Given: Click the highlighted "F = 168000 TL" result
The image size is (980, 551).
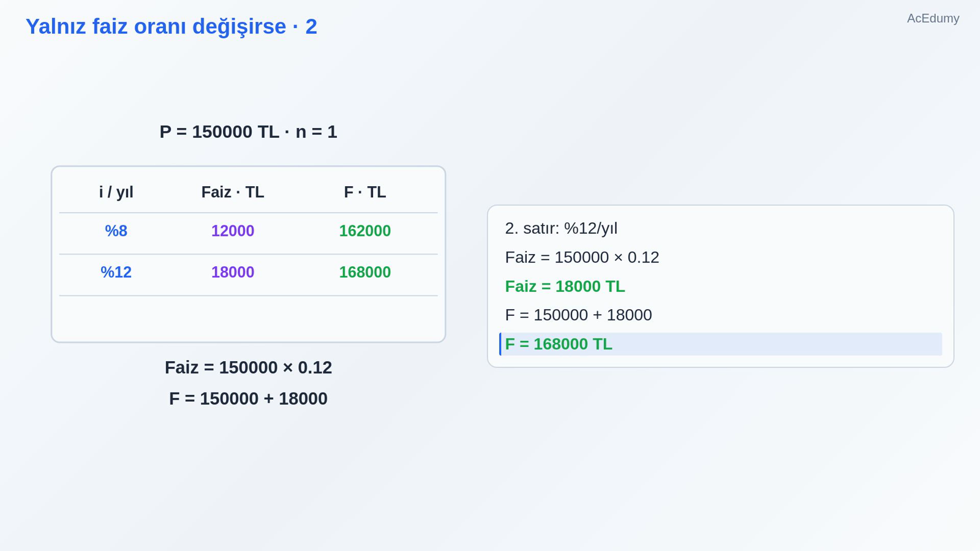Looking at the screenshot, I should pos(721,344).
